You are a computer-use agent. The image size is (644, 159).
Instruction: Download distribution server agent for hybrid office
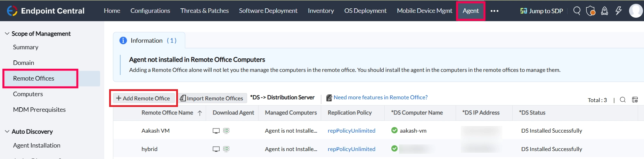click(226, 149)
